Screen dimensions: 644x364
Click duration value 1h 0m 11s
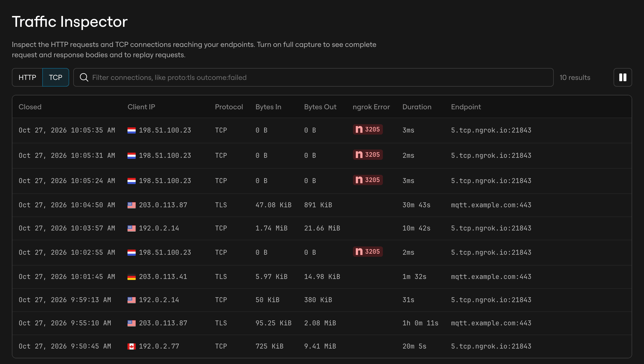(420, 323)
